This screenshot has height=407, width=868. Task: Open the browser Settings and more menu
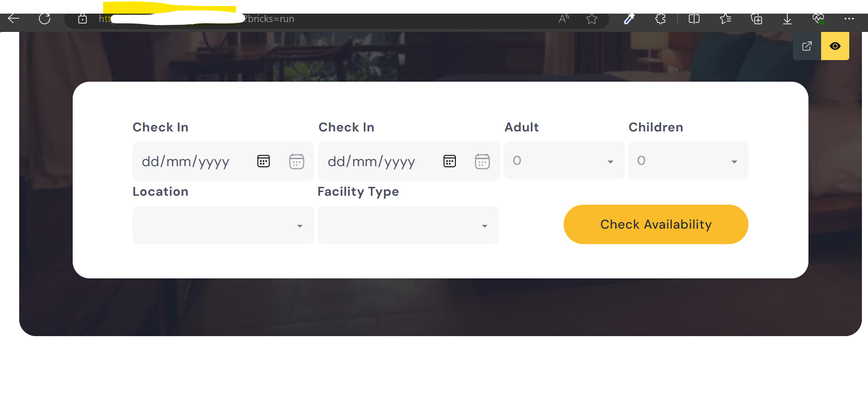(849, 19)
